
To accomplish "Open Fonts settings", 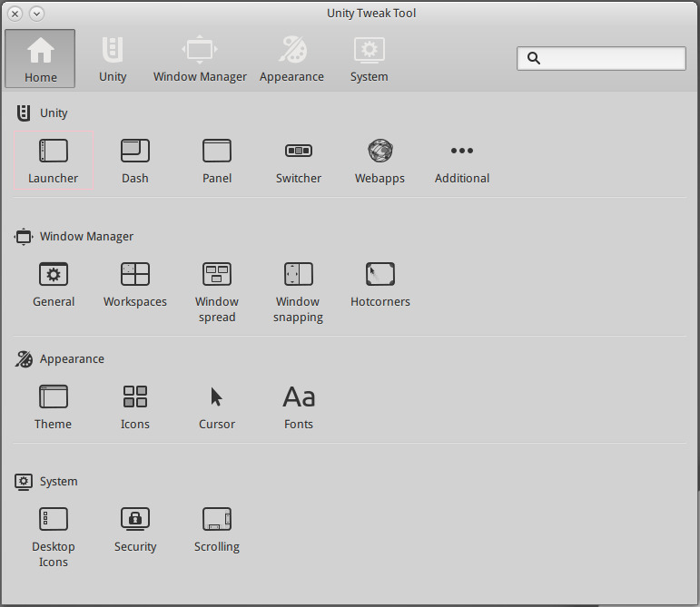I will [x=299, y=397].
